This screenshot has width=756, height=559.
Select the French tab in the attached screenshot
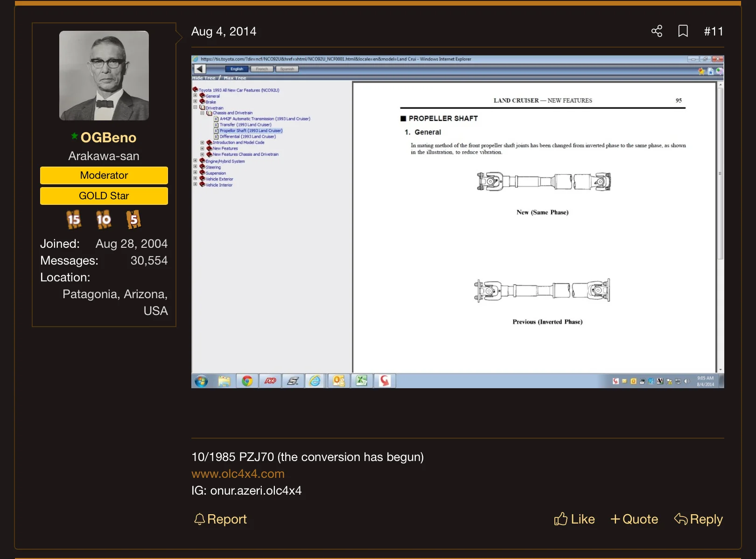262,69
